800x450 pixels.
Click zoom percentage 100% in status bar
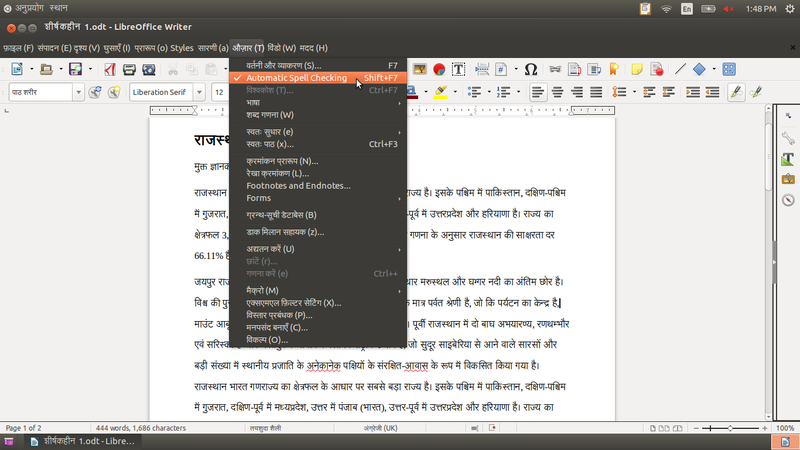point(785,428)
